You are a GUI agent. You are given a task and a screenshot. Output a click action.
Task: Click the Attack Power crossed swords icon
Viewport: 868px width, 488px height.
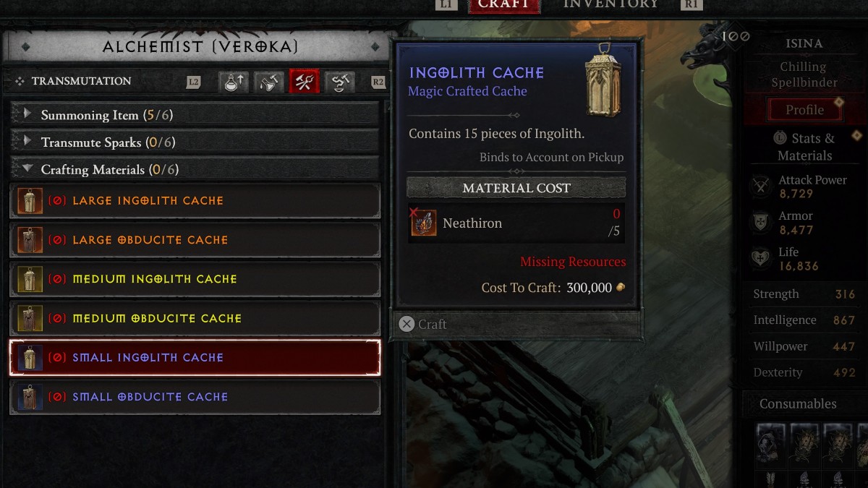point(761,187)
